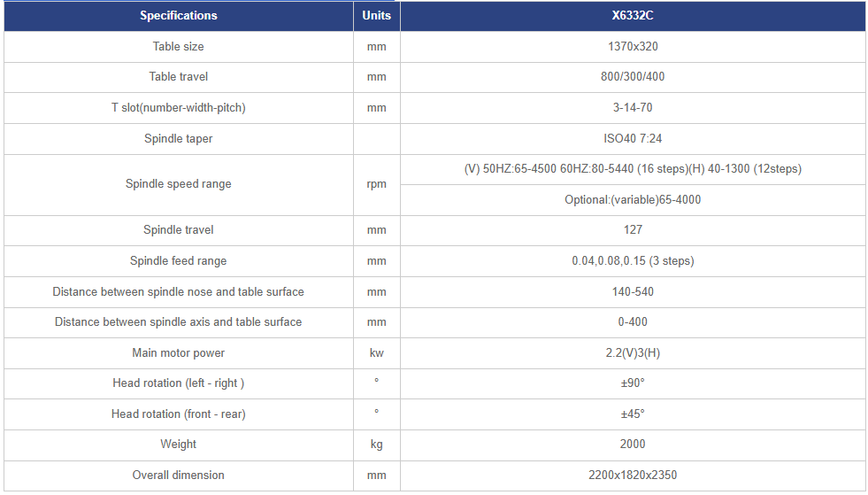Select the 0-400 spindle axis distance value
This screenshot has width=868, height=495.
pyautogui.click(x=633, y=322)
